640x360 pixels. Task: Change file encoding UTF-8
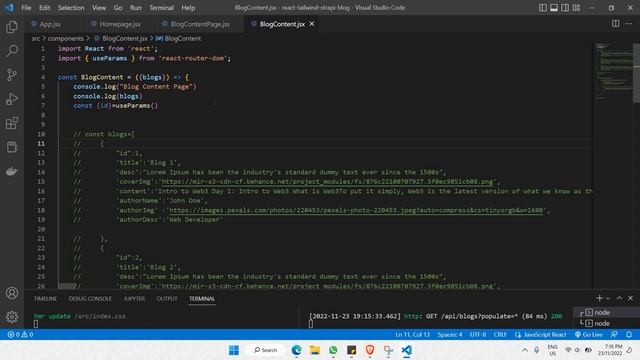pyautogui.click(x=478, y=335)
